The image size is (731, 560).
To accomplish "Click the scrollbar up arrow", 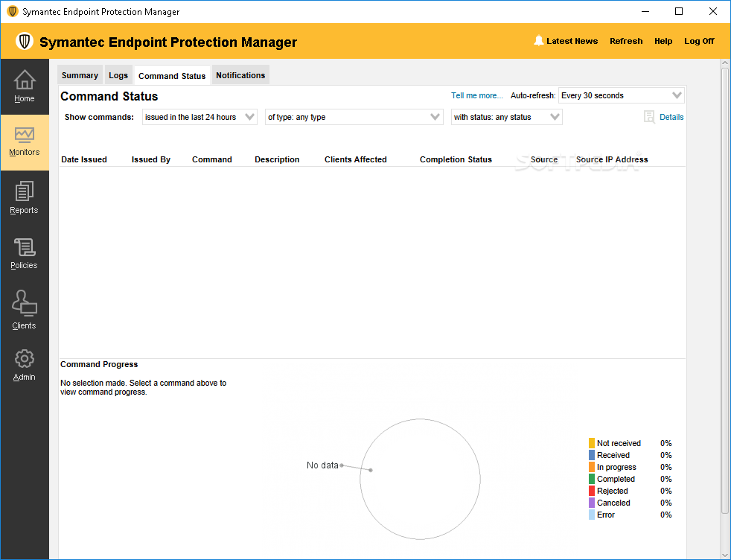I will pyautogui.click(x=725, y=63).
